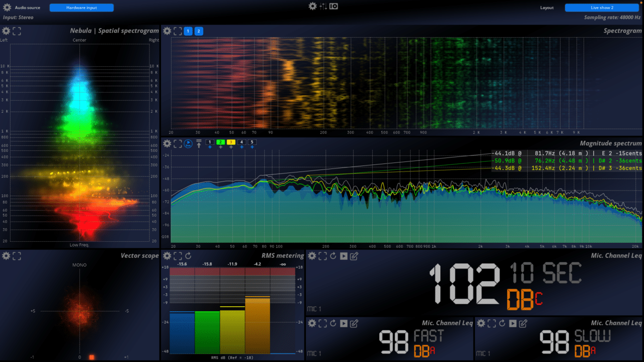Click the mixer faders icon in top toolbar
The width and height of the screenshot is (644, 362).
(x=324, y=6)
